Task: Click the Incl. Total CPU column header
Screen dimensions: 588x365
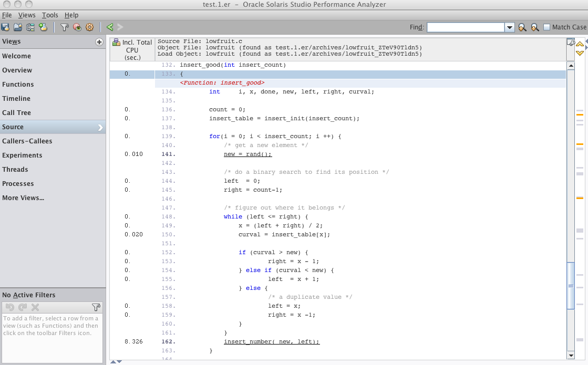Action: click(132, 50)
